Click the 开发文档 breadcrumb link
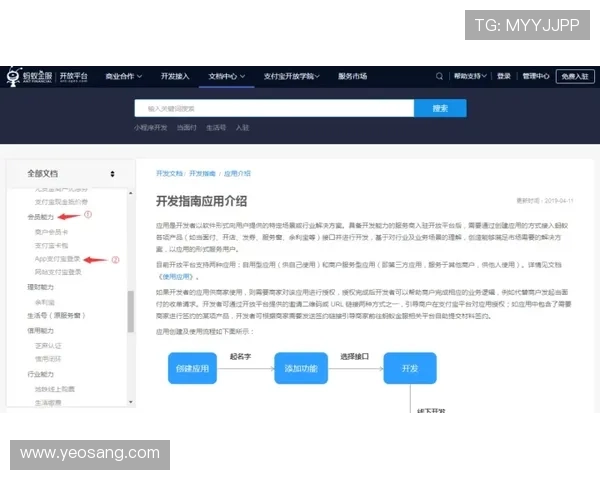Image resolution: width=600 pixels, height=480 pixels. [169, 173]
